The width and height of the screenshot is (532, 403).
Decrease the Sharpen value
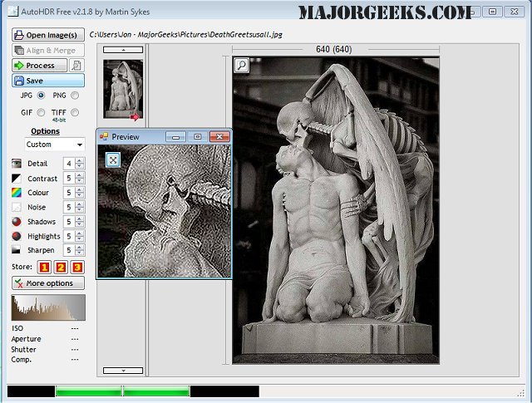tap(80, 253)
